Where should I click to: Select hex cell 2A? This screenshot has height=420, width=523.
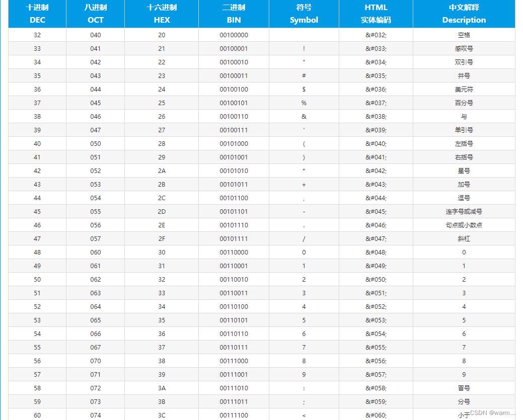coord(162,171)
